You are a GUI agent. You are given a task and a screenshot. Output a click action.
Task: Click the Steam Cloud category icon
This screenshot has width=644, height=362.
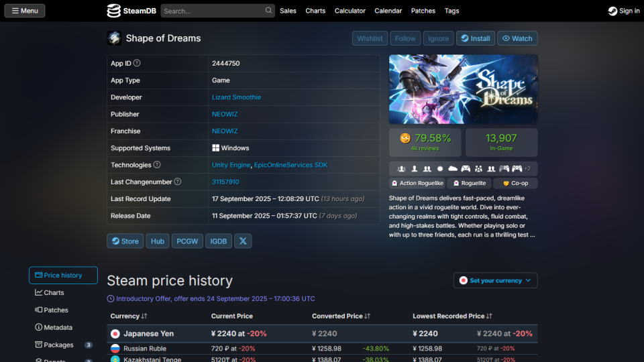click(x=453, y=169)
